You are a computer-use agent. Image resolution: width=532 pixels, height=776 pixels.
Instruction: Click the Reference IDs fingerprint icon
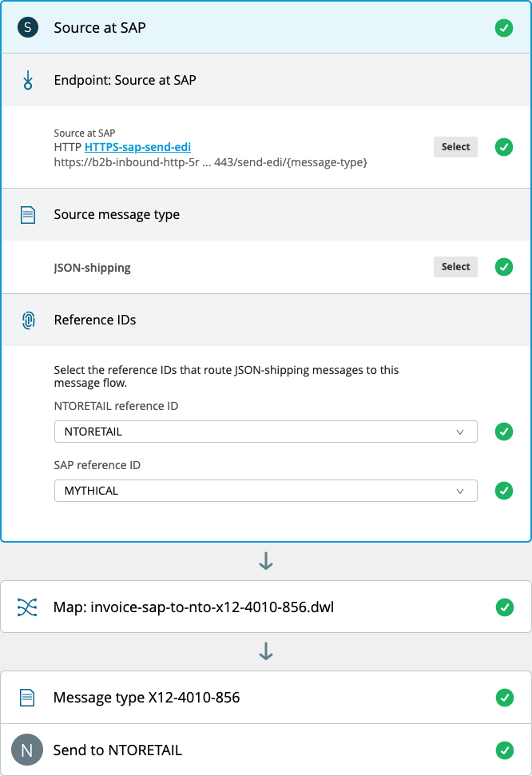[x=28, y=320]
